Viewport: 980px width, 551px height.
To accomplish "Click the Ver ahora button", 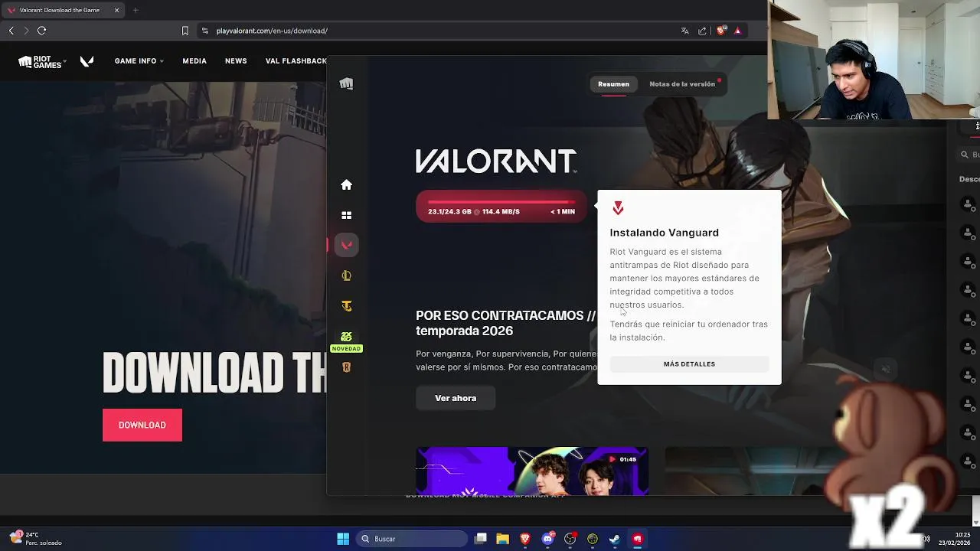I will click(x=456, y=398).
